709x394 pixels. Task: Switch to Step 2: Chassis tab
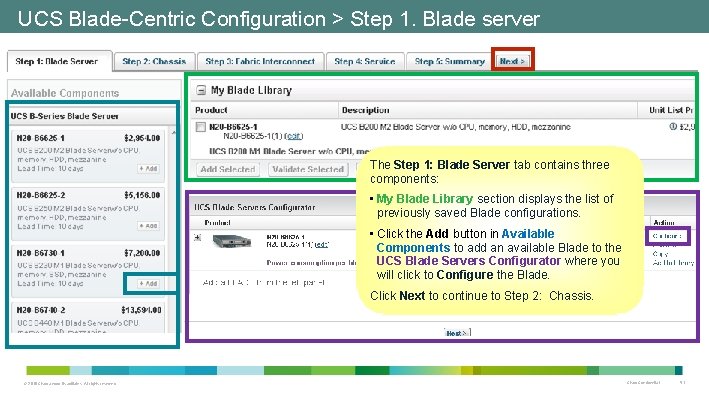tap(154, 62)
